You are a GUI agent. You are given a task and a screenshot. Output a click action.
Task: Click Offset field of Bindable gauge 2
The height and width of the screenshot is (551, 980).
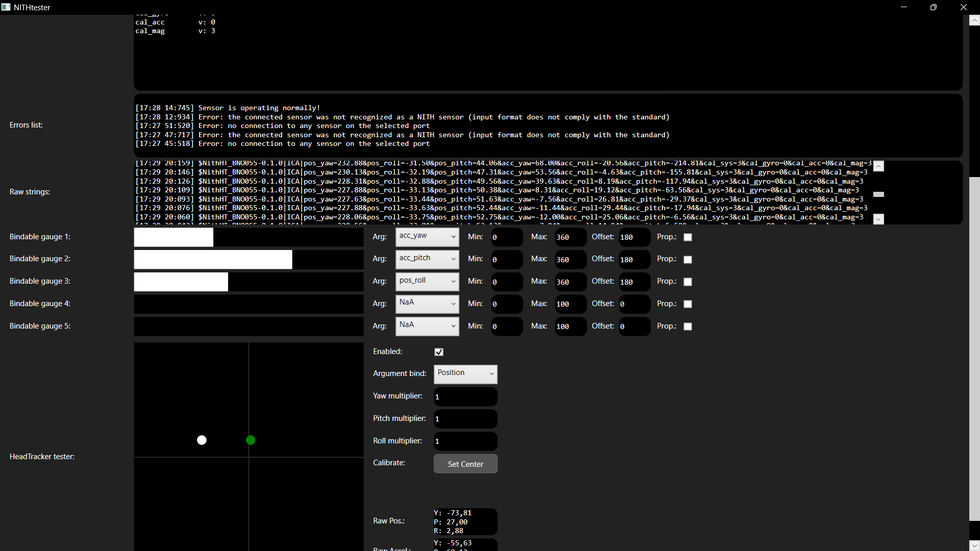click(x=634, y=260)
